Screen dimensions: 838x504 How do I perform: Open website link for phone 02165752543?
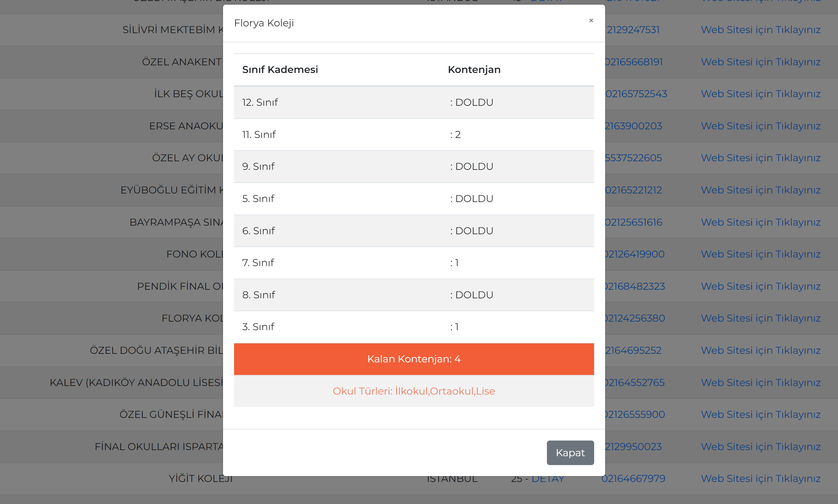point(760,94)
